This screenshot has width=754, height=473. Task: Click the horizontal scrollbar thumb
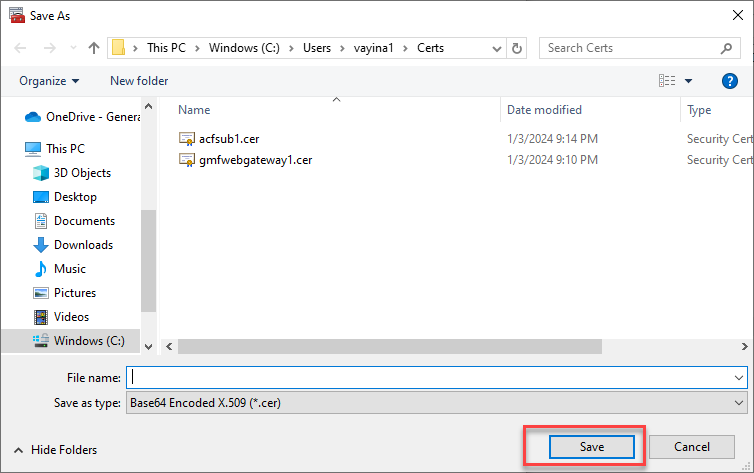click(x=390, y=347)
